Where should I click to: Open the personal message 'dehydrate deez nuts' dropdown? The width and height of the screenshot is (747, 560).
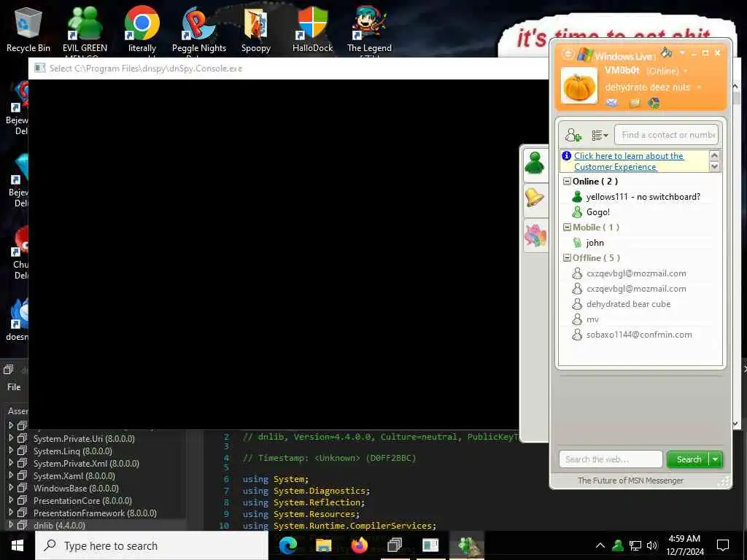pos(699,87)
